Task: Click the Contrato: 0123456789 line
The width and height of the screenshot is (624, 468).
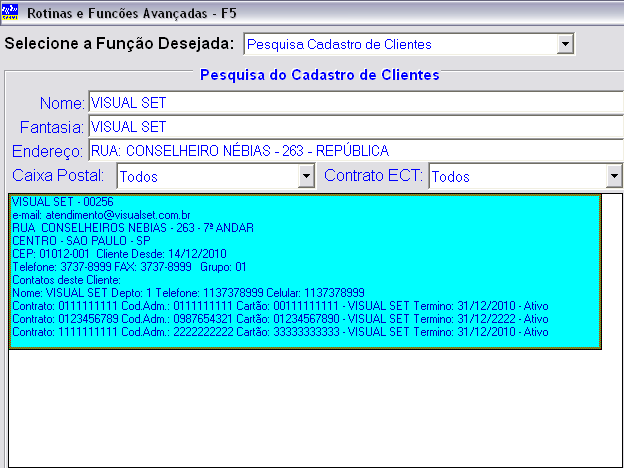Action: [280, 319]
